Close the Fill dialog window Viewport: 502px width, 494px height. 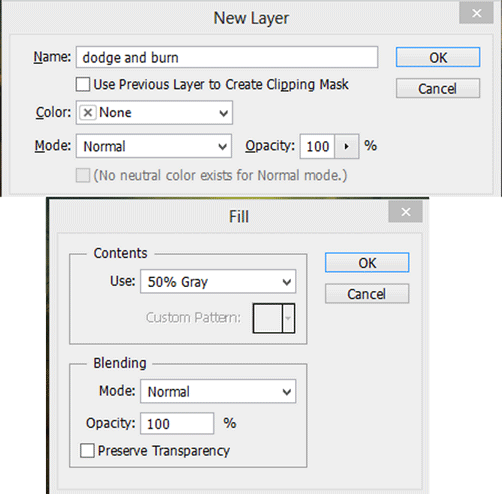405,212
